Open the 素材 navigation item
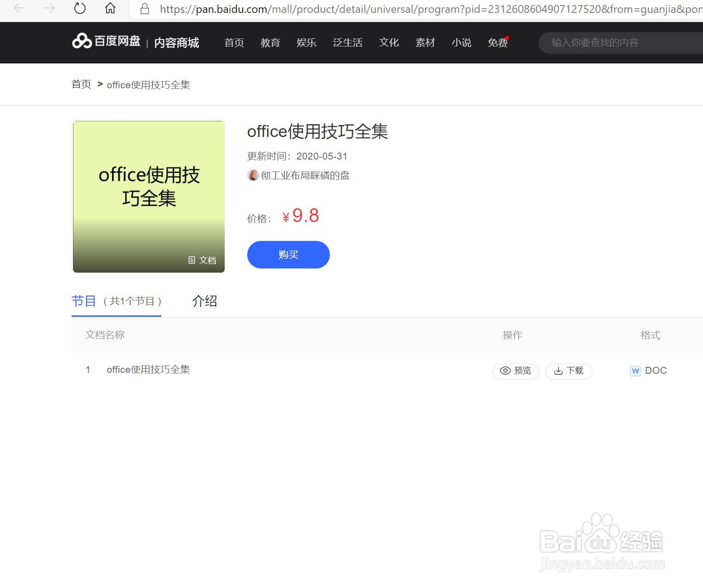The height and width of the screenshot is (588, 703). pyautogui.click(x=425, y=43)
